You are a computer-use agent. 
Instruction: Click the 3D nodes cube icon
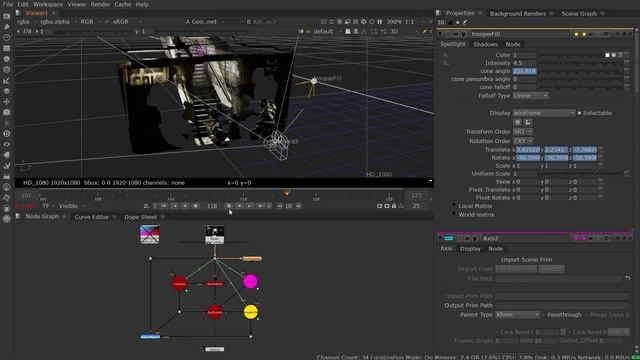(7, 112)
